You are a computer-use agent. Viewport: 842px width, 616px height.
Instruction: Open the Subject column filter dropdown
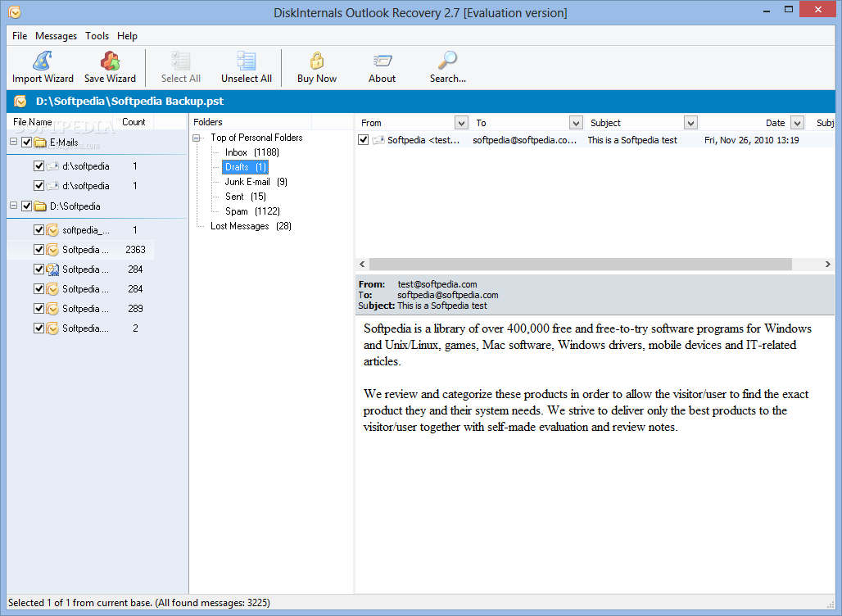coord(690,123)
